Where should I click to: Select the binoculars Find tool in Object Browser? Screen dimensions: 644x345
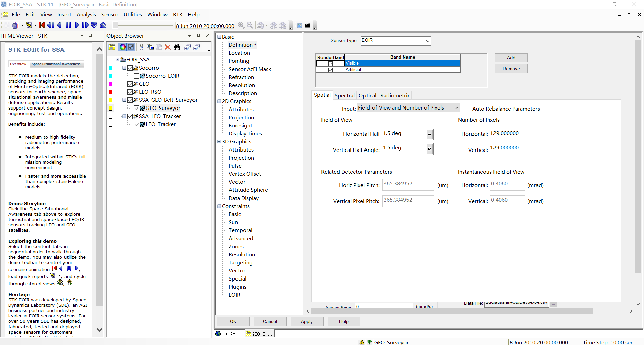tap(177, 47)
